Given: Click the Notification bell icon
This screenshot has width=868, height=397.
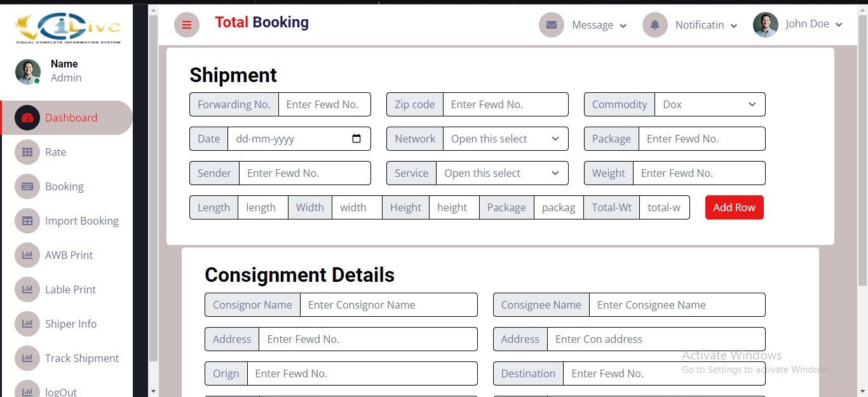Looking at the screenshot, I should (x=655, y=25).
